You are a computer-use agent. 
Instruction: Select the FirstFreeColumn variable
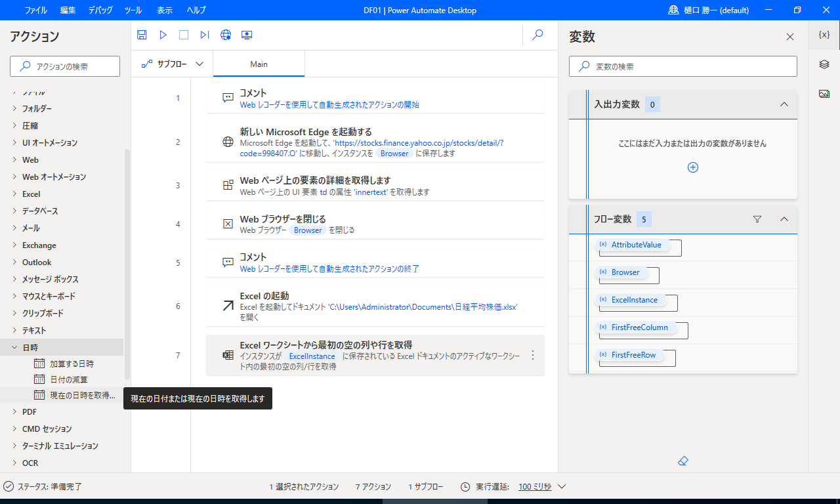[x=636, y=327]
